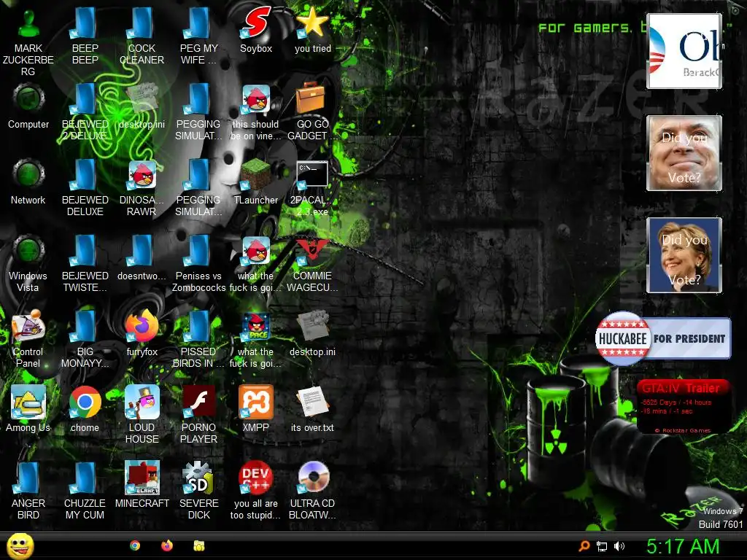Open the 'its over.txt' file
This screenshot has height=560, width=747.
312,402
